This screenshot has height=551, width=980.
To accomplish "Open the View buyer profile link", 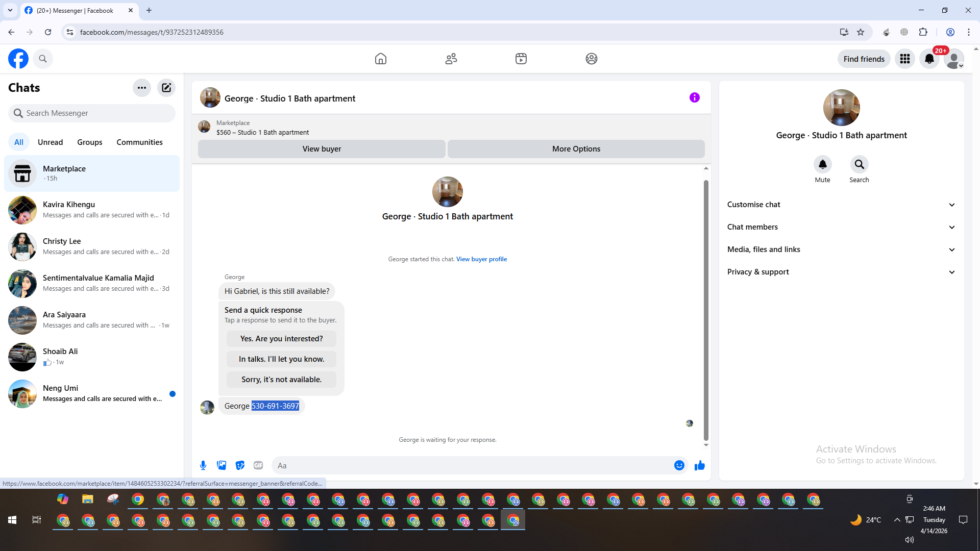I will pos(481,259).
